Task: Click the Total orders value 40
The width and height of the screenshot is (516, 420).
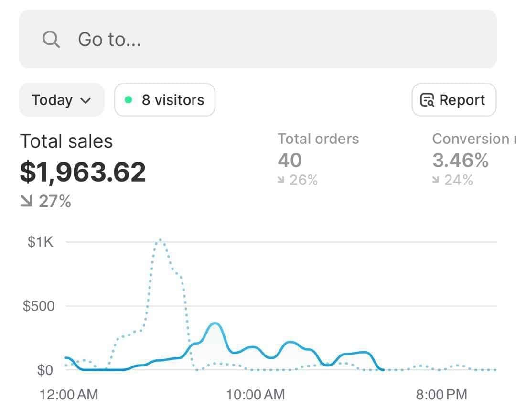Action: (290, 160)
